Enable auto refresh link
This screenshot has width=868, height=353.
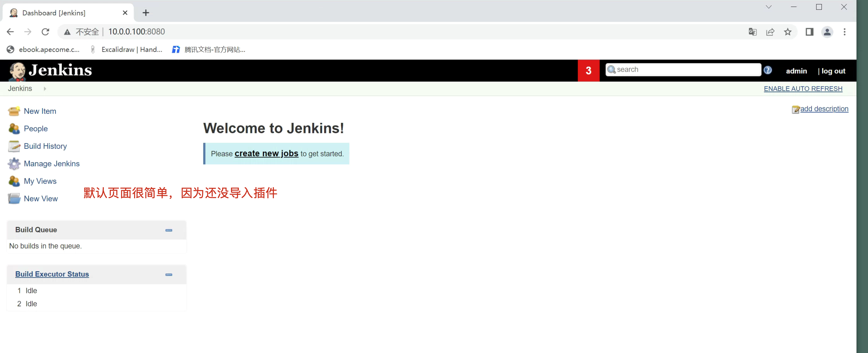coord(803,89)
